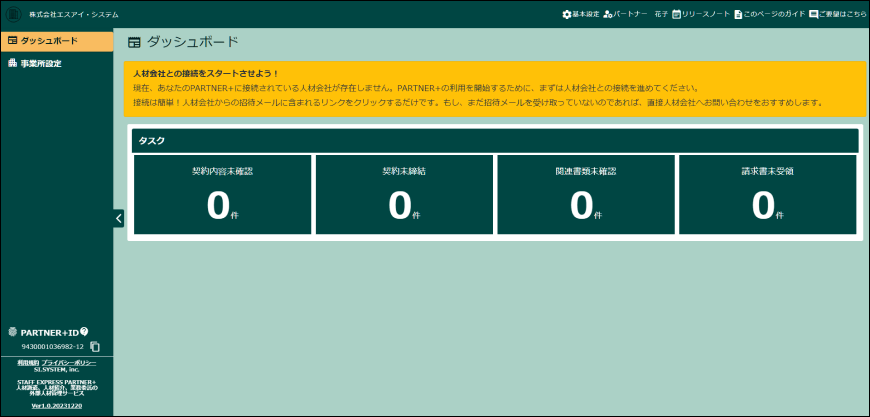870x417 pixels.
Task: Open このページのガイド page guide
Action: click(770, 14)
